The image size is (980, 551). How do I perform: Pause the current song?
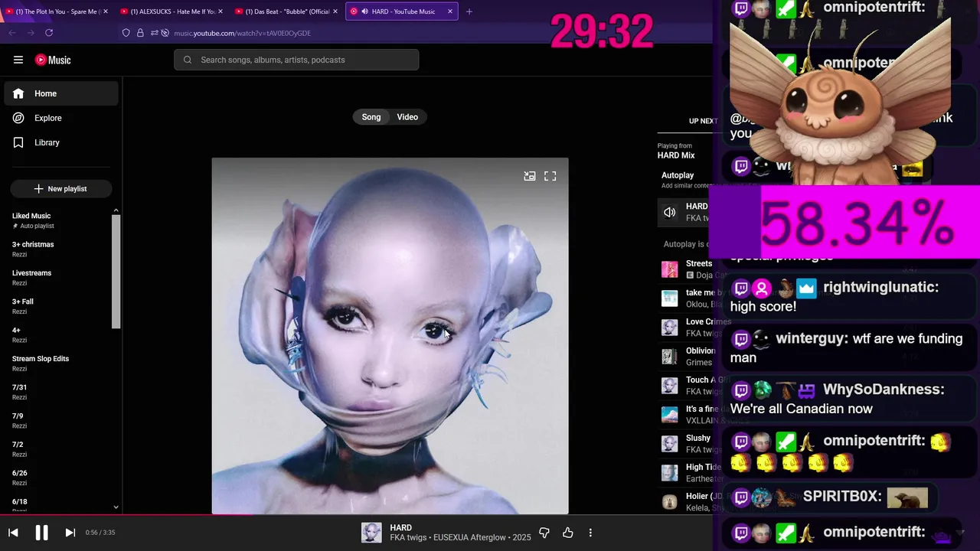point(41,533)
